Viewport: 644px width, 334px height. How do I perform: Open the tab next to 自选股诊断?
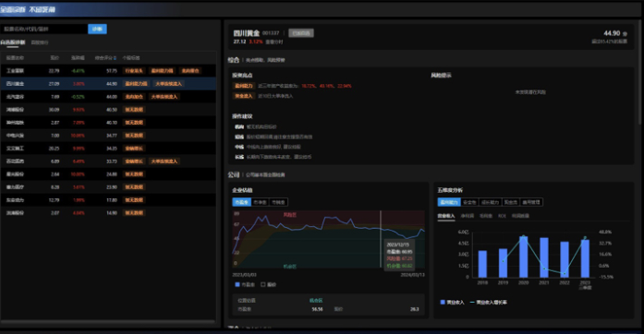point(40,42)
